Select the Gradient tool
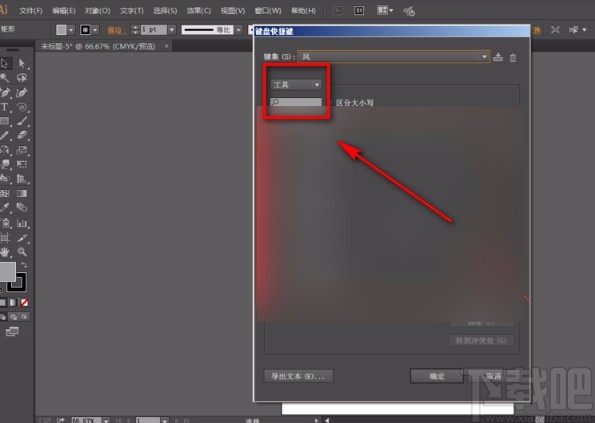Viewport: 595px width, 423px height. pyautogui.click(x=22, y=193)
